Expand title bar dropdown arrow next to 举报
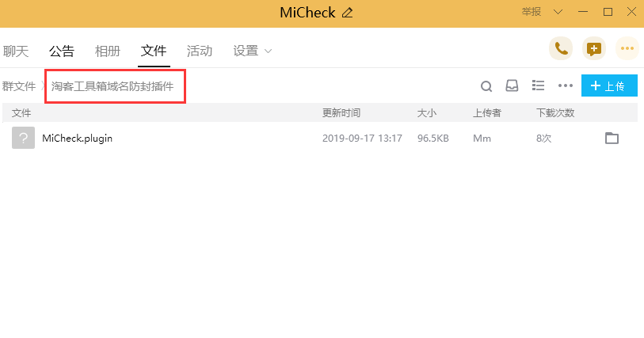The image size is (644, 338). coord(558,12)
